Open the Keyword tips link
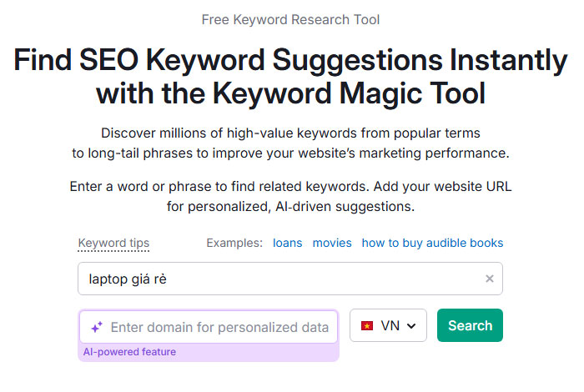584x392 pixels. 113,243
